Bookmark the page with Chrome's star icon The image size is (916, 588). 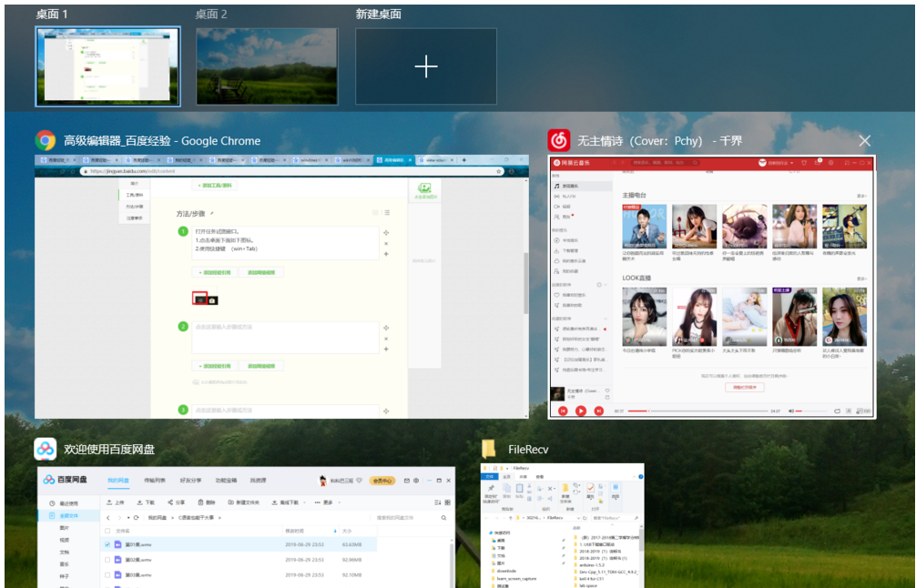pos(498,171)
